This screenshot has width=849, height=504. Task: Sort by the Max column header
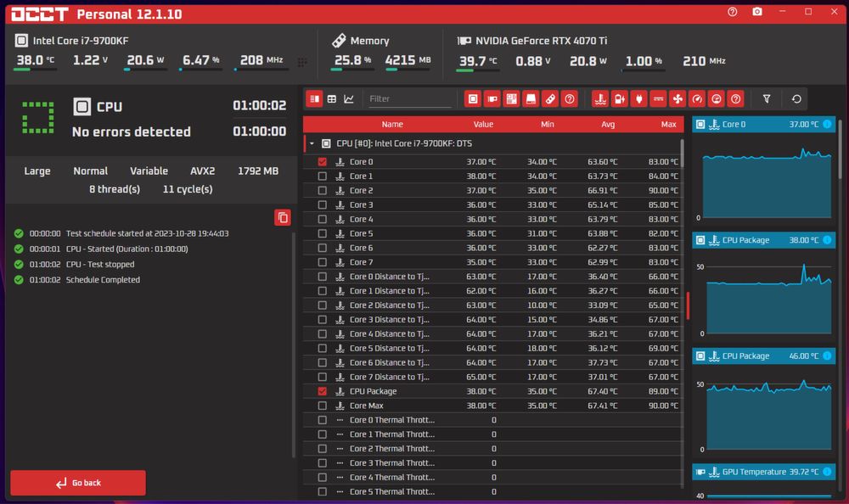tap(669, 124)
